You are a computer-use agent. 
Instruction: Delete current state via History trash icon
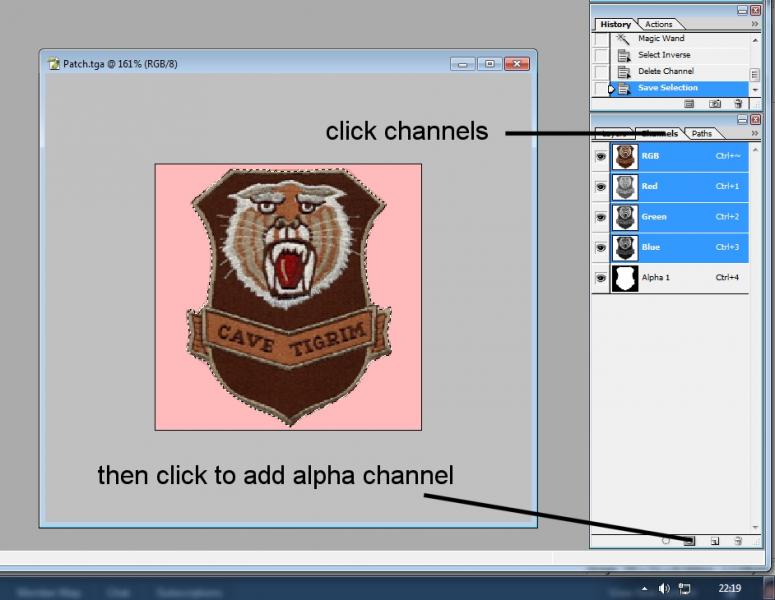point(738,103)
